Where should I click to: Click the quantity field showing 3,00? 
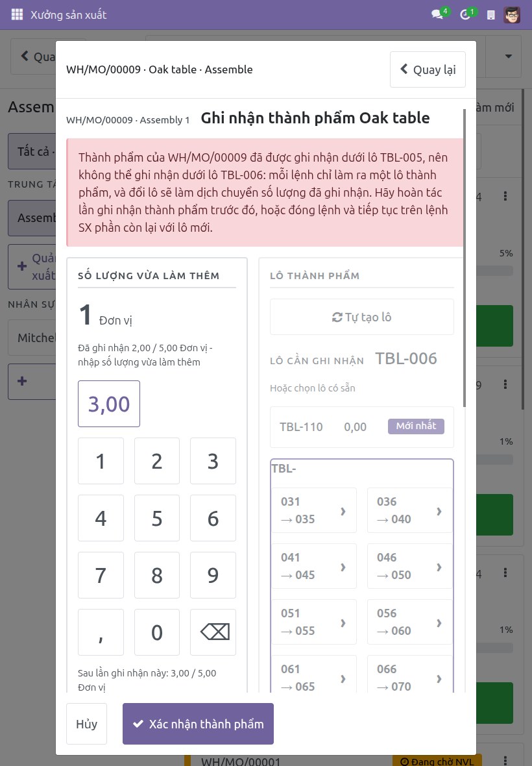click(x=109, y=404)
